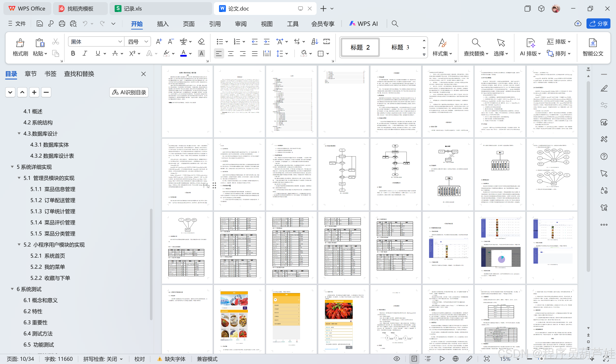Print the document with the printer icon

click(62, 23)
